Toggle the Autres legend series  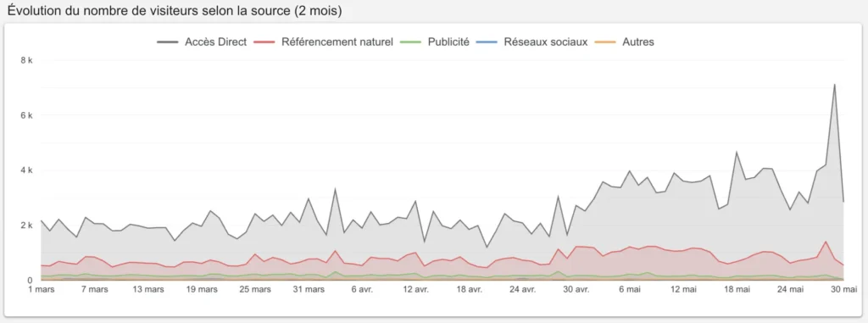tap(625, 42)
